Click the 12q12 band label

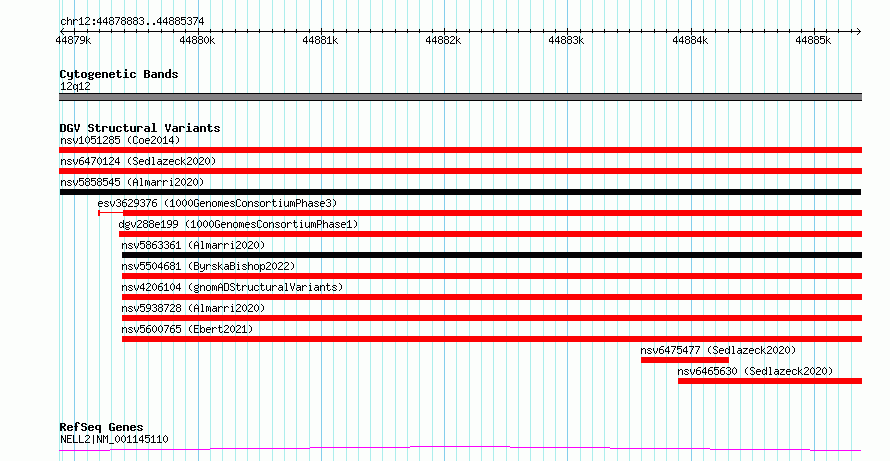(x=75, y=87)
